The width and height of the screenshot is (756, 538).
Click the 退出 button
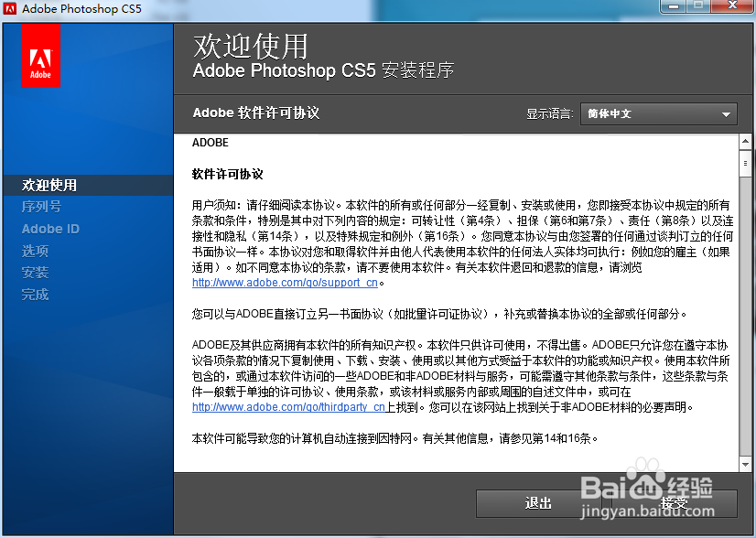(538, 504)
